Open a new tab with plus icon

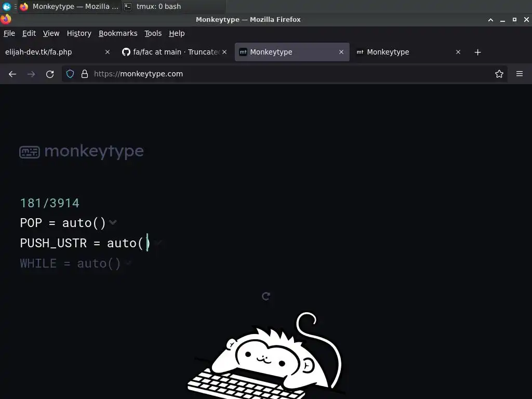[478, 52]
